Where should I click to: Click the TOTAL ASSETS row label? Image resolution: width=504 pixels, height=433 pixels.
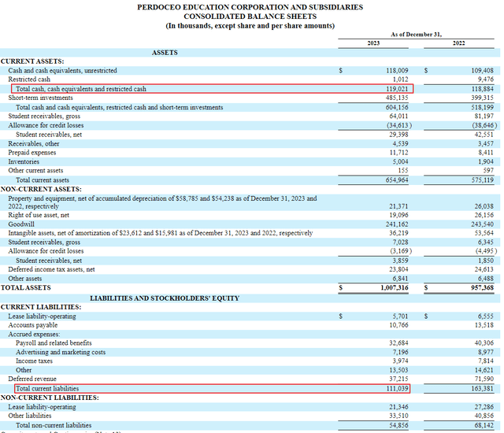[26, 287]
